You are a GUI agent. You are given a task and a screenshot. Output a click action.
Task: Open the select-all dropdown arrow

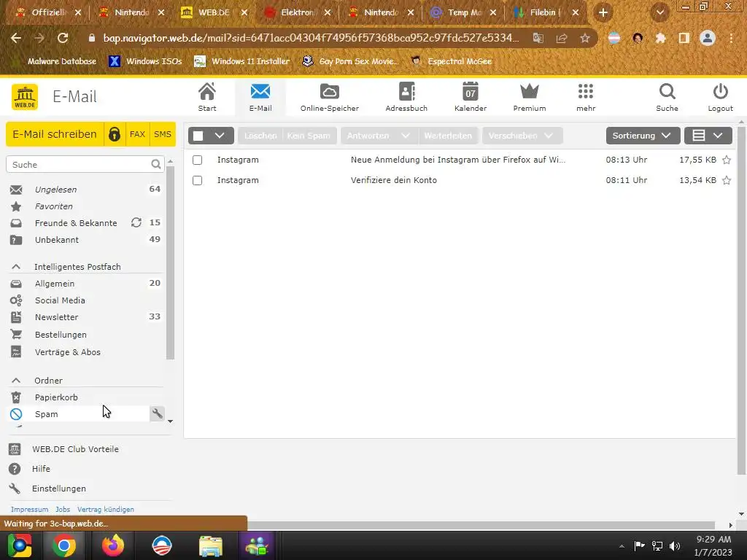[x=220, y=136]
